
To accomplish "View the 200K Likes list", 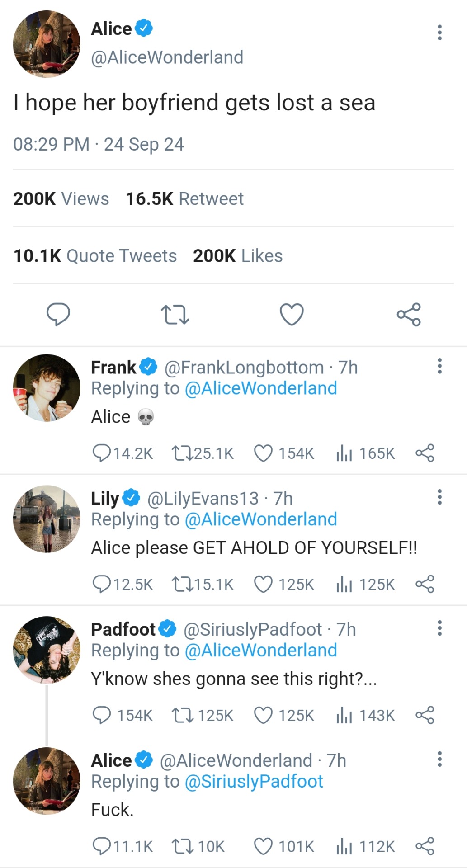I will [238, 256].
